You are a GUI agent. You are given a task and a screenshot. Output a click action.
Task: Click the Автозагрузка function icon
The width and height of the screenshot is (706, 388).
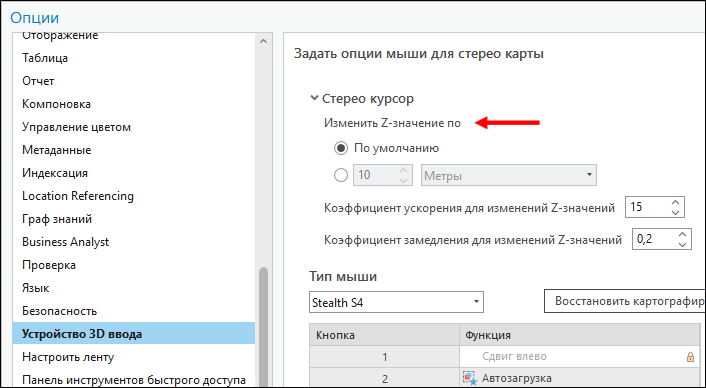[x=470, y=378]
